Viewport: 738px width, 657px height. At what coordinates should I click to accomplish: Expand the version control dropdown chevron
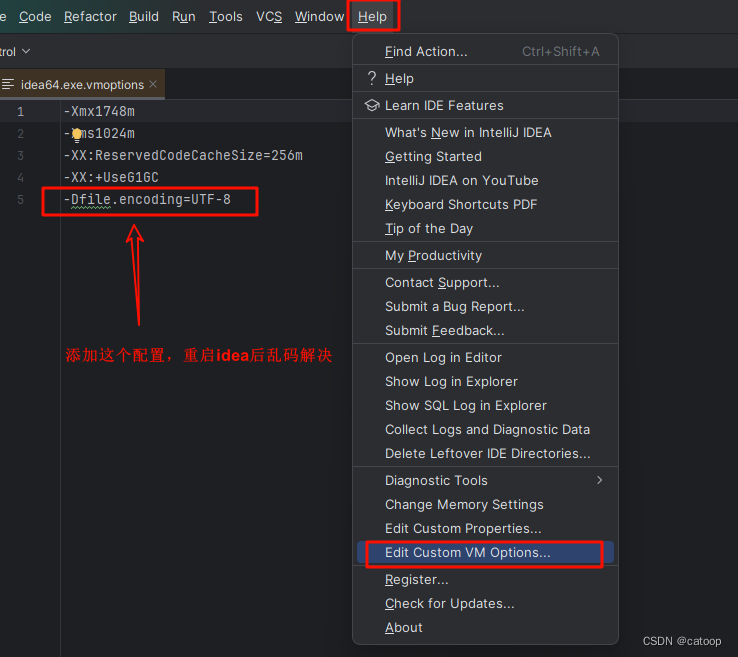pyautogui.click(x=26, y=51)
